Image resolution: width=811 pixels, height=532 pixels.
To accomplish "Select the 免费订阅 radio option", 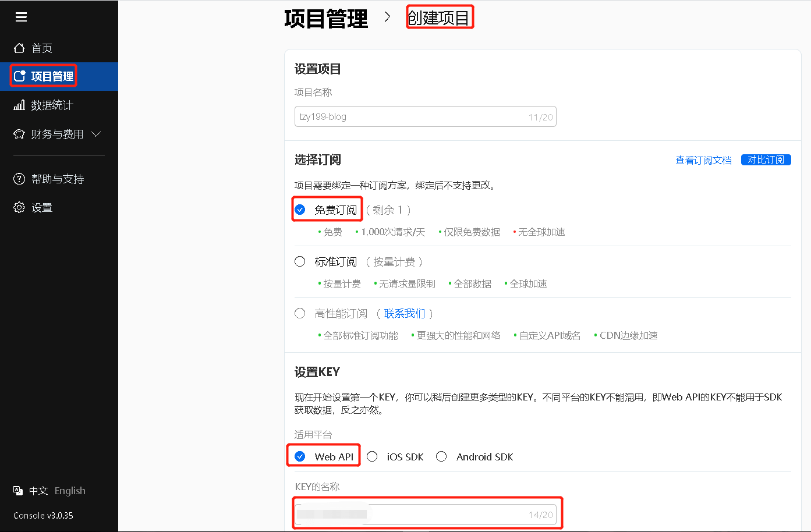I will (x=300, y=210).
